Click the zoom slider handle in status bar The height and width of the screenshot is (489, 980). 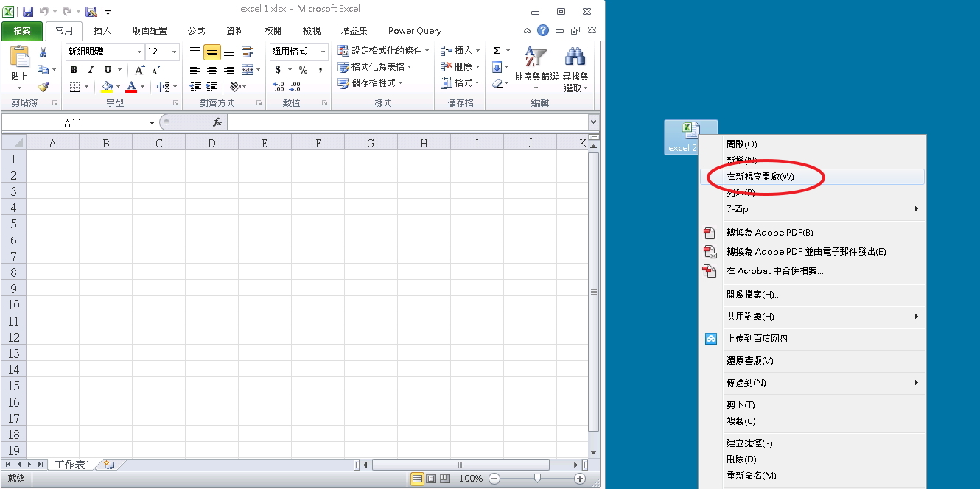click(x=537, y=479)
